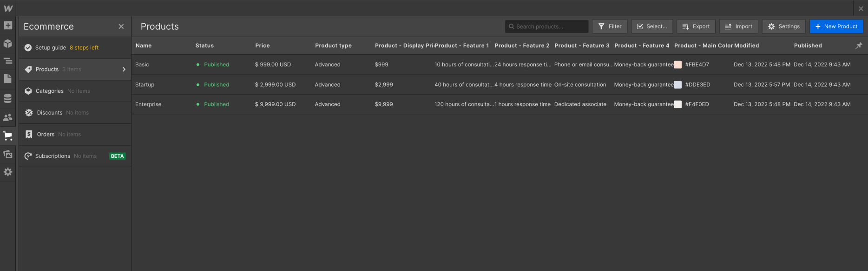Import products via Import button
The image size is (868, 271).
coord(739,26)
